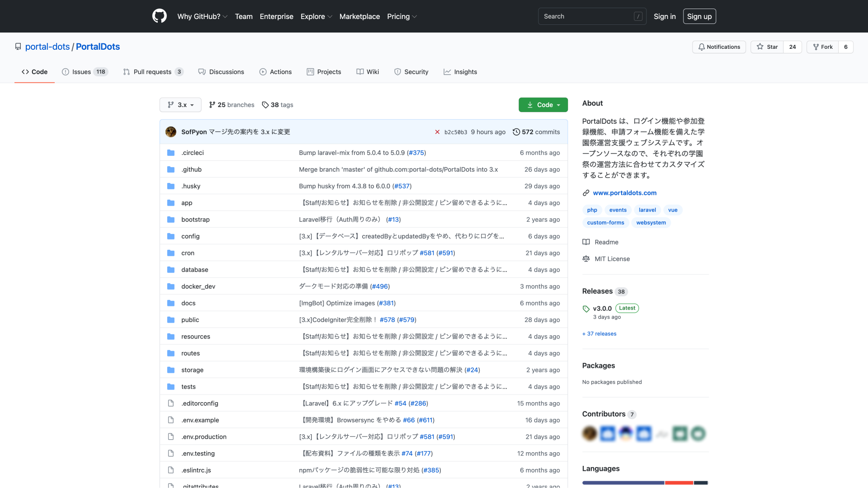Click the watch eye icon on Star button
Viewport: 868px width, 488px height.
click(760, 47)
